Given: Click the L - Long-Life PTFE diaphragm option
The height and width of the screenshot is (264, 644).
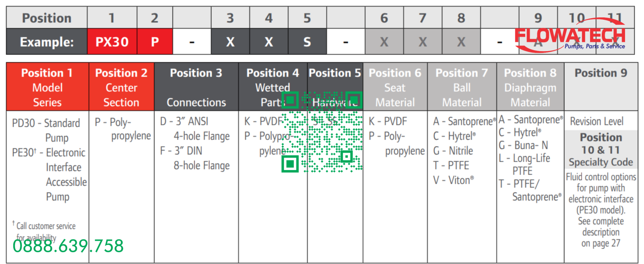Looking at the screenshot, I should point(525,164).
